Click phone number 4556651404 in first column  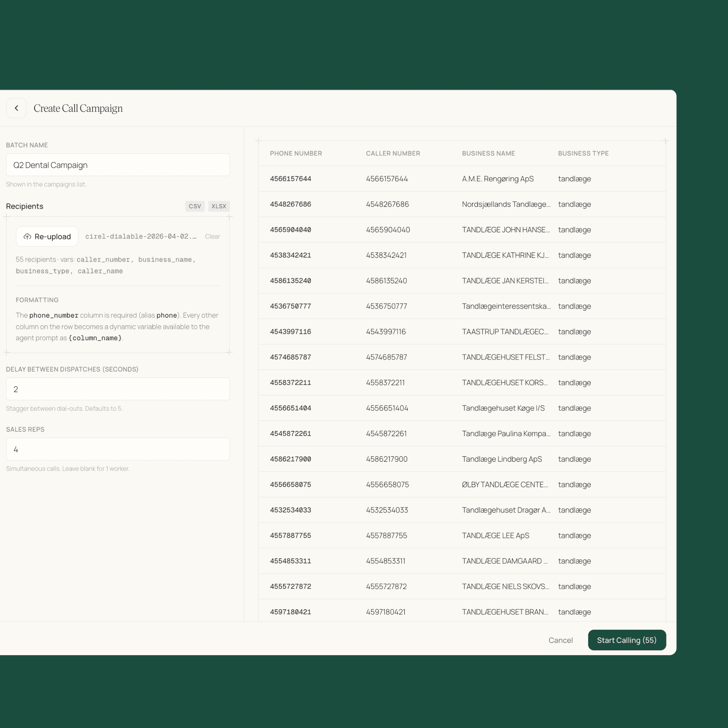[290, 408]
